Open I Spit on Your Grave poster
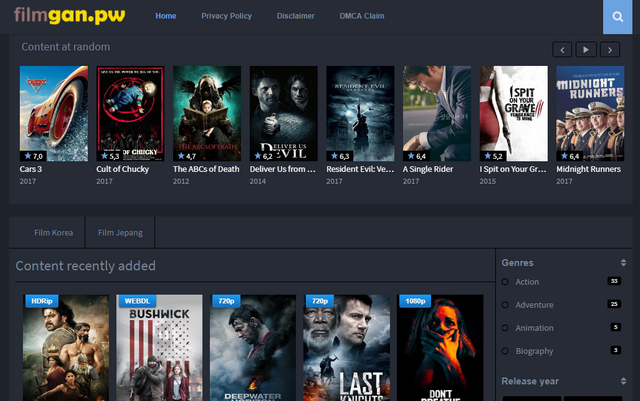Viewport: 640px width, 401px height. click(513, 114)
